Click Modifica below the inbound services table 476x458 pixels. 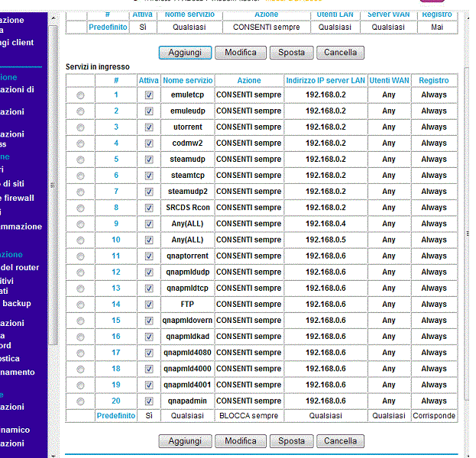[241, 441]
